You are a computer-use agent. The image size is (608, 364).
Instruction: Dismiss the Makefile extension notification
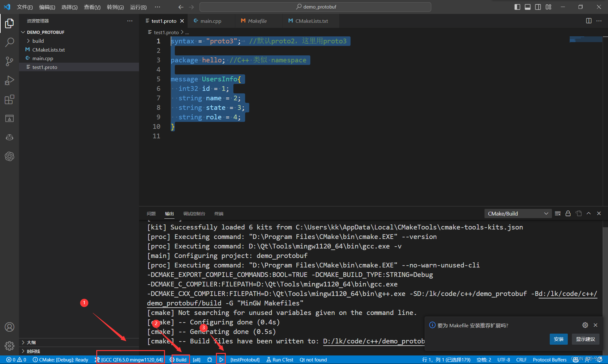coord(595,325)
